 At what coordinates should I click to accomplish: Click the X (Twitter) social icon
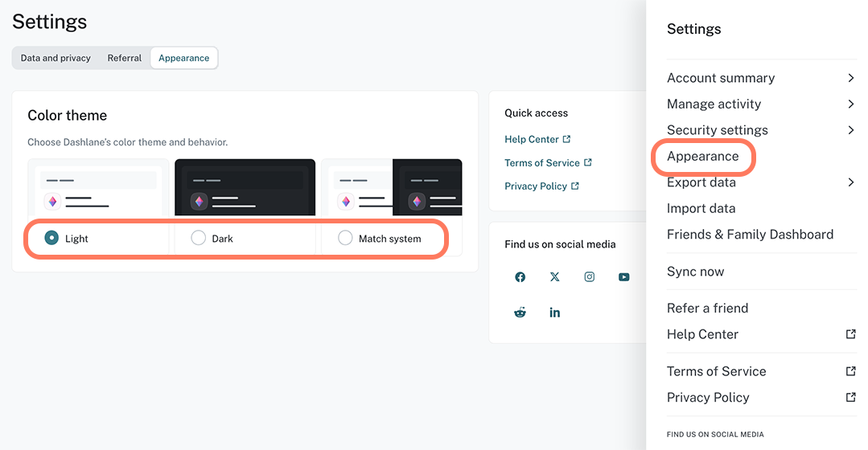(x=554, y=277)
